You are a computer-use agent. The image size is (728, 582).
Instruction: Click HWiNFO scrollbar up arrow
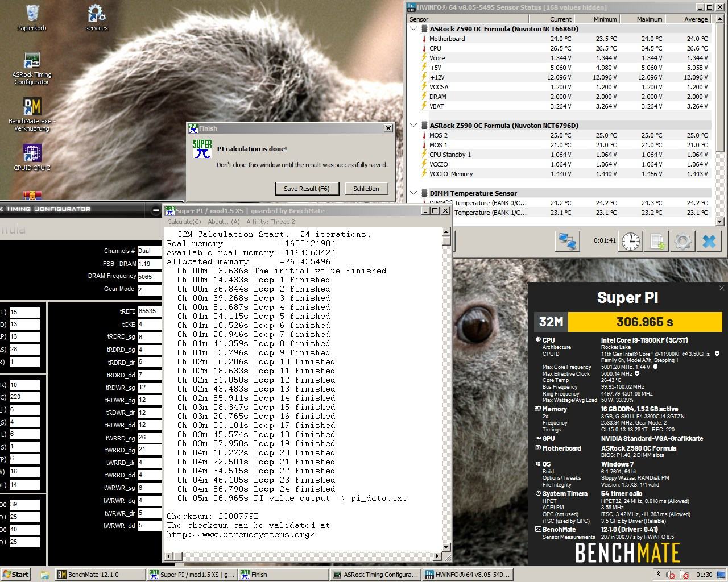point(719,19)
